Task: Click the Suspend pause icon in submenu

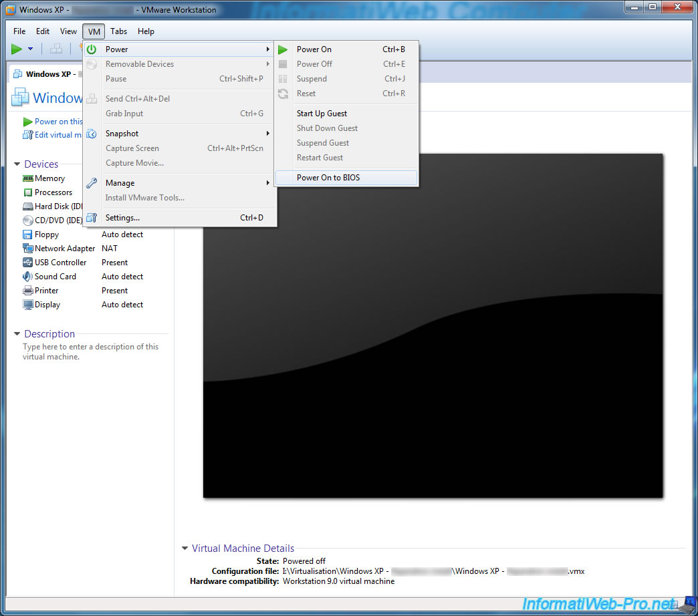Action: tap(283, 79)
